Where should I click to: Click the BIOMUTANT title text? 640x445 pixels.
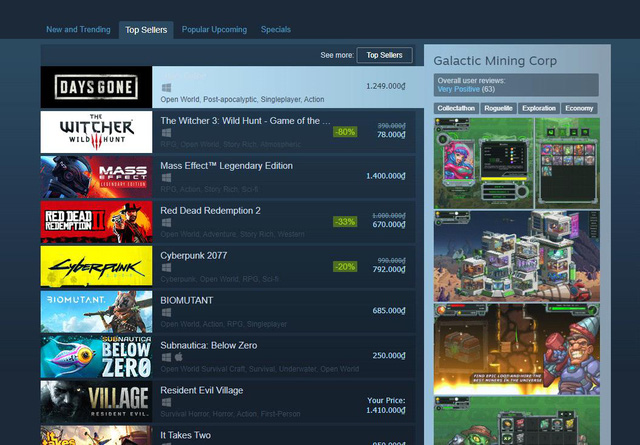tap(187, 300)
